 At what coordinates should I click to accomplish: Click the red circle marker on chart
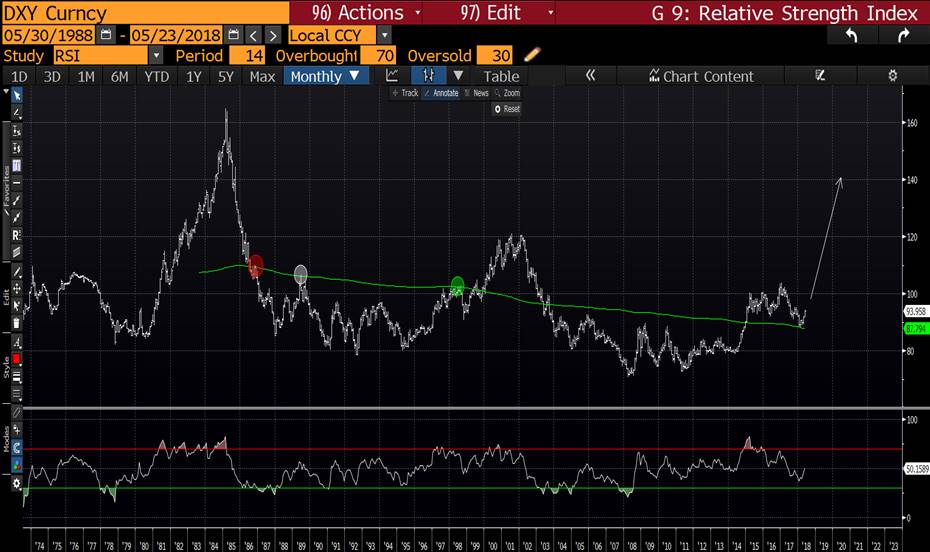pos(256,266)
